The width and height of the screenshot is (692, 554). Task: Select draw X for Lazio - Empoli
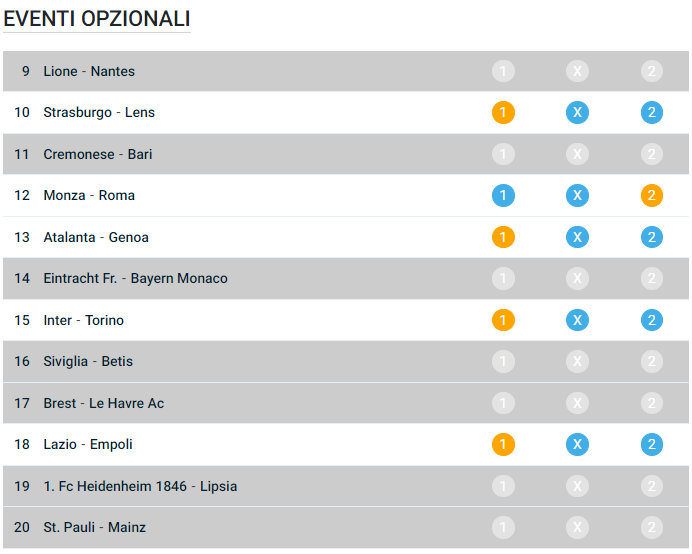click(x=577, y=445)
